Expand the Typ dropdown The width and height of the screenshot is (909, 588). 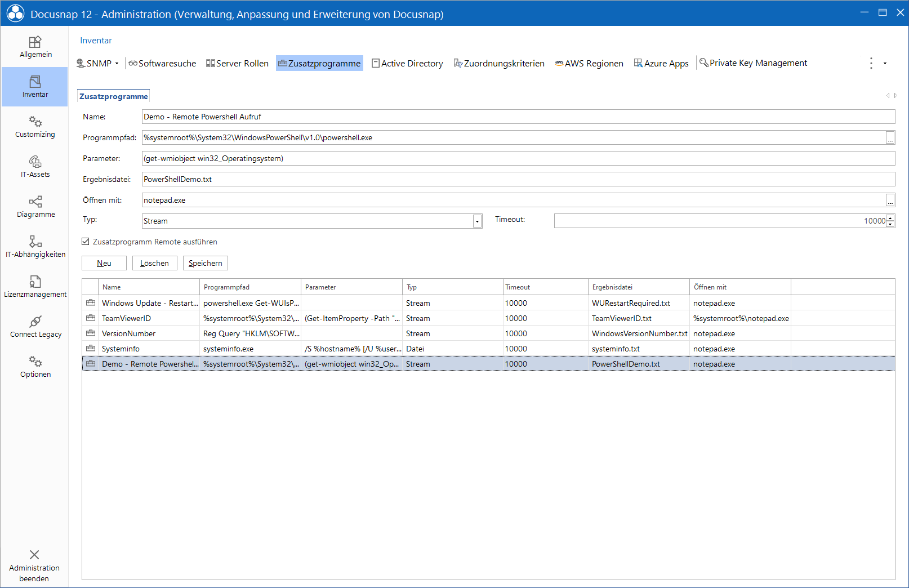tap(477, 221)
